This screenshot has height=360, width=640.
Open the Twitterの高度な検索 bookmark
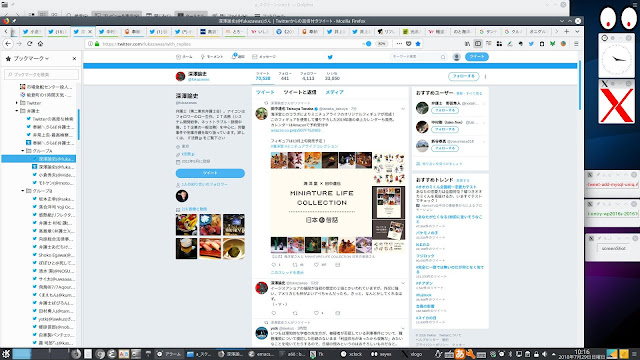pos(50,119)
